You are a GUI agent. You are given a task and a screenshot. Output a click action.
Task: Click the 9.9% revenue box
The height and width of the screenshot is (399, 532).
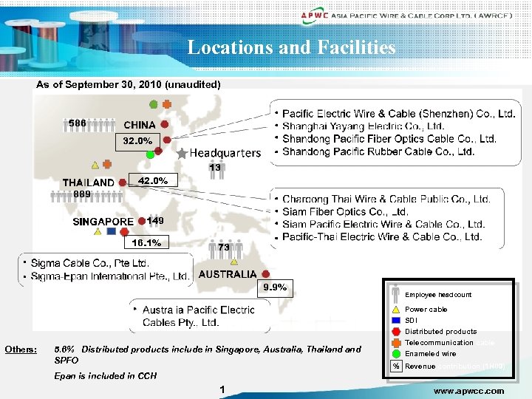275,288
